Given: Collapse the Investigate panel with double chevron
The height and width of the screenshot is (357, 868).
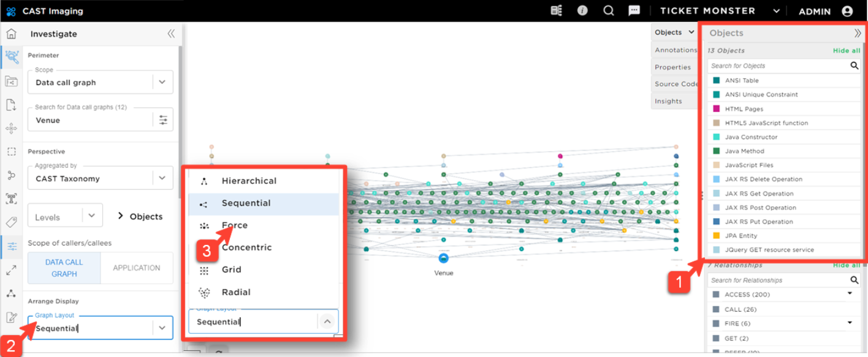Looking at the screenshot, I should (x=171, y=34).
